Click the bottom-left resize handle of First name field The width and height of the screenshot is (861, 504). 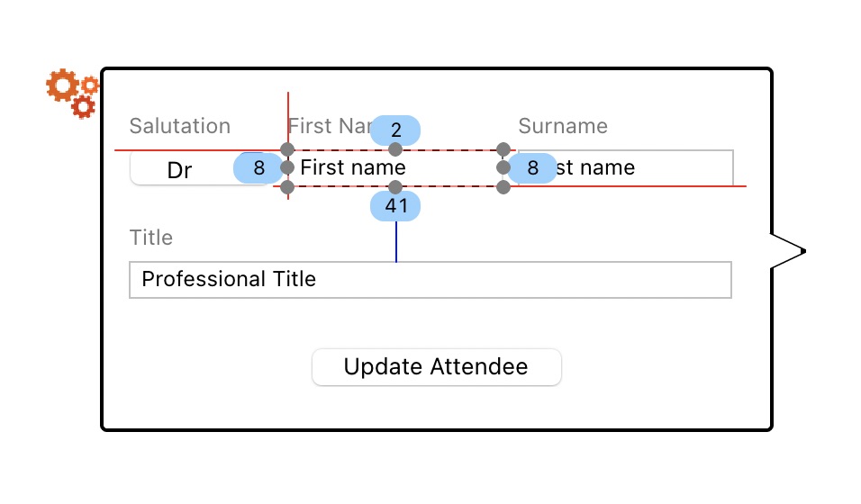[287, 187]
